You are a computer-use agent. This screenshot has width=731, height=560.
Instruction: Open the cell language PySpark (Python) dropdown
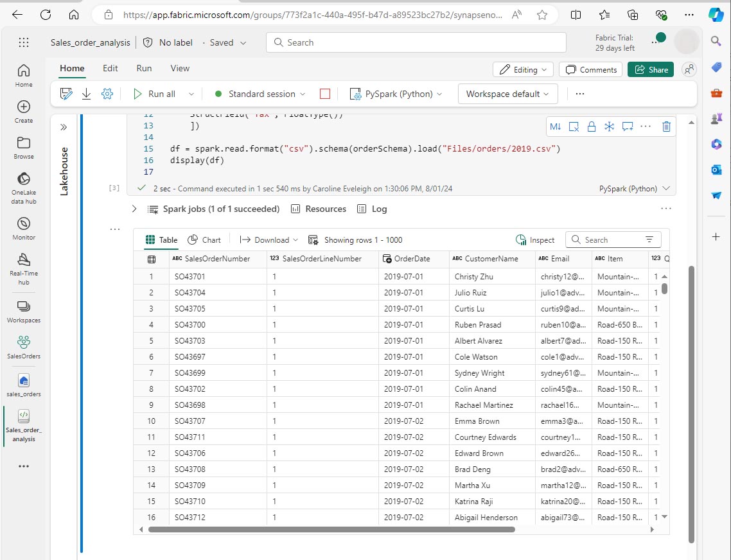[x=635, y=188]
